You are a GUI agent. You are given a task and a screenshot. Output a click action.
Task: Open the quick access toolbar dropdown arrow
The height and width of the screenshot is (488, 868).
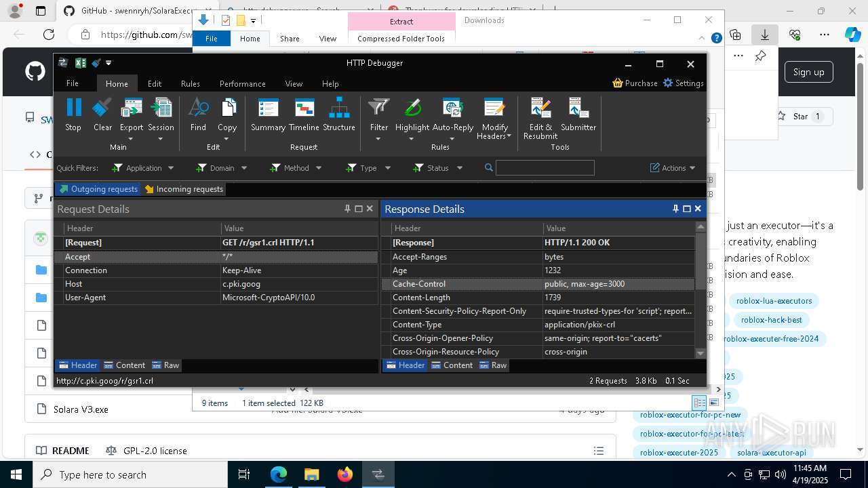pyautogui.click(x=108, y=63)
